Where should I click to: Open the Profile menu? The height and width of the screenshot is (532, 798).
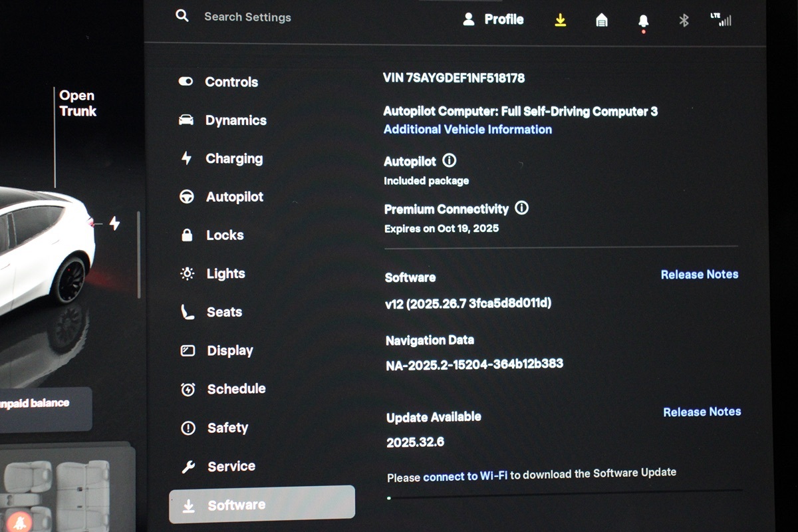coord(493,19)
